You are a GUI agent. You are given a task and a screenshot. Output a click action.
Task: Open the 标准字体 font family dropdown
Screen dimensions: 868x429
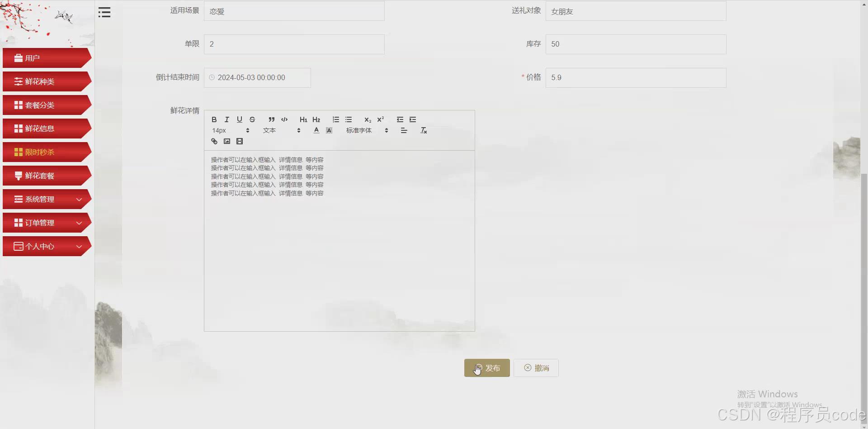pos(367,130)
